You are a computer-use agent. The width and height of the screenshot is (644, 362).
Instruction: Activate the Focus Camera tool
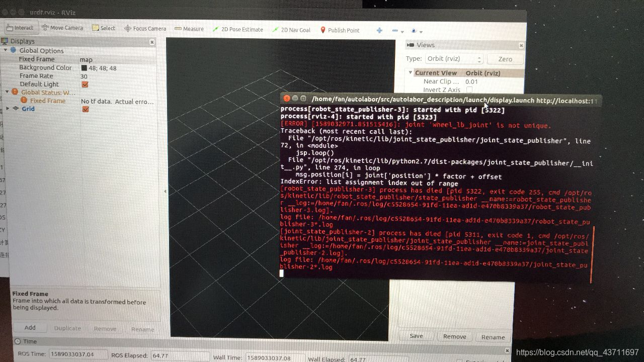click(x=145, y=29)
